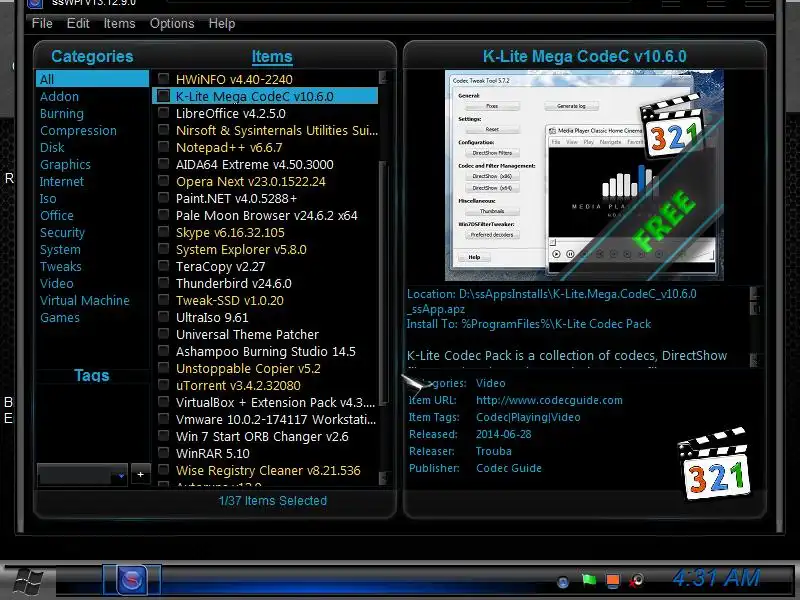Image resolution: width=800 pixels, height=600 pixels.
Task: Select the Burning category
Action: [x=62, y=113]
